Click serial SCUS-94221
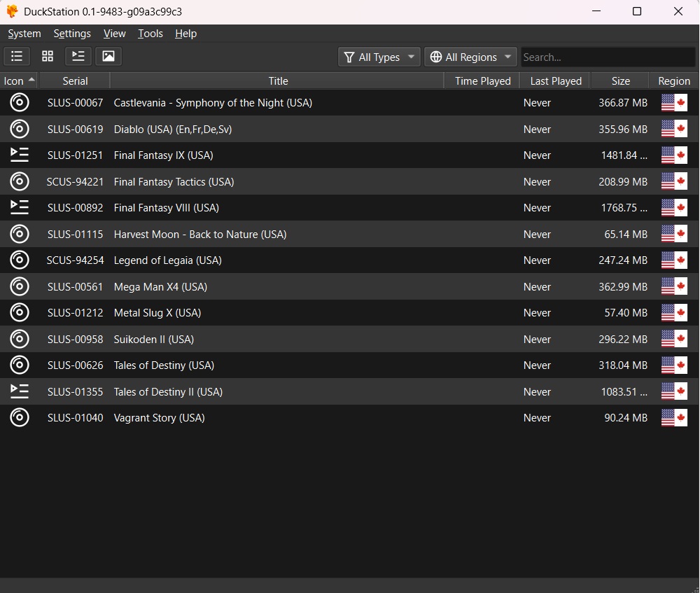 (75, 181)
